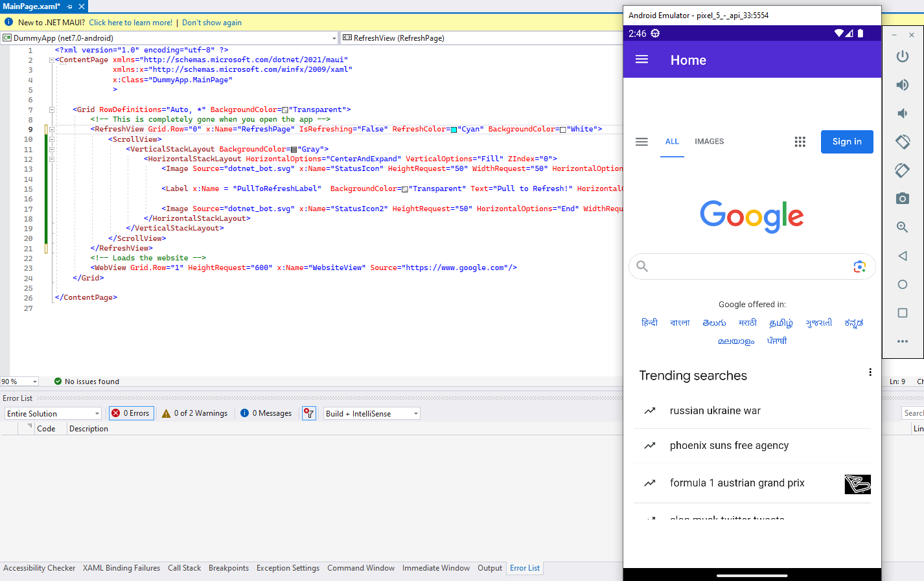
Task: Open the Google apps grid icon
Action: pos(800,141)
